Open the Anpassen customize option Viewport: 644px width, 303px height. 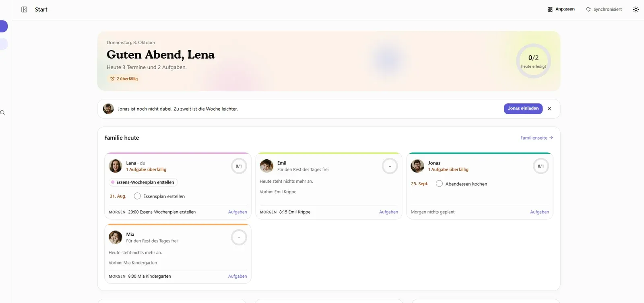(x=561, y=9)
